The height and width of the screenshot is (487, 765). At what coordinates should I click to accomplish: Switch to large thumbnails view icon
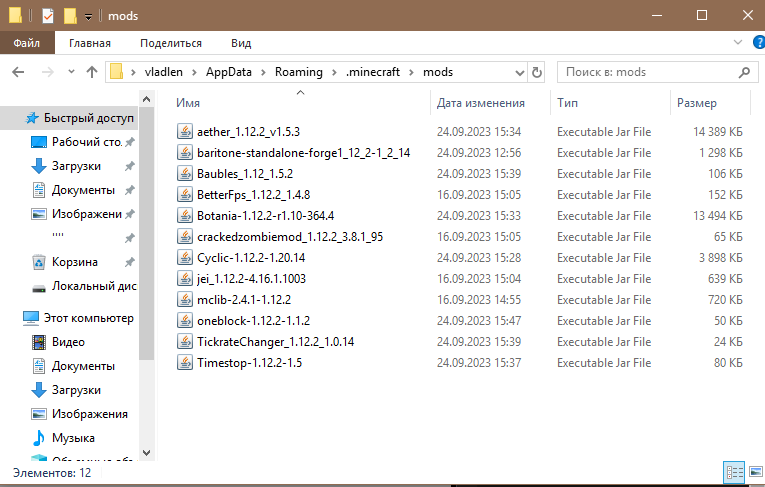click(x=756, y=472)
